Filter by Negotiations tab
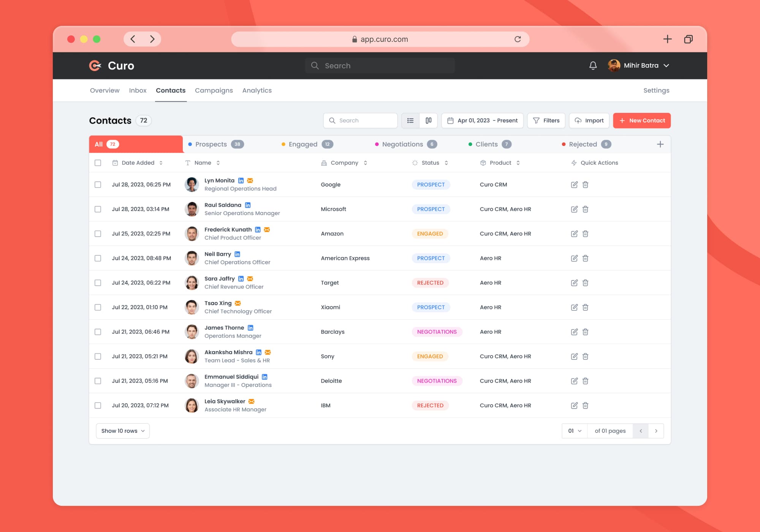Image resolution: width=760 pixels, height=532 pixels. [406, 144]
